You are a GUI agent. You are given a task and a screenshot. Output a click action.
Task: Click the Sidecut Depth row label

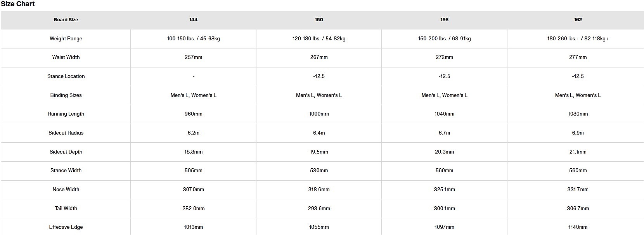66,152
